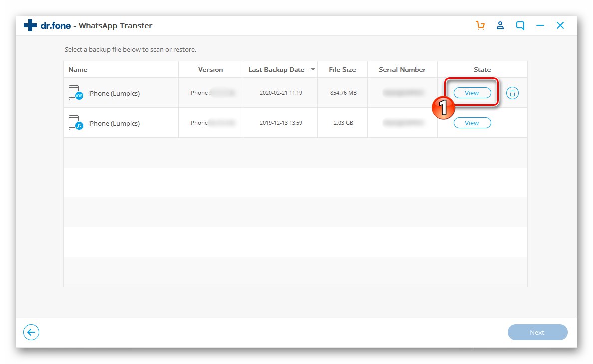Click the 'Select a backup file below' instruction
This screenshot has height=364, width=593.
(130, 49)
